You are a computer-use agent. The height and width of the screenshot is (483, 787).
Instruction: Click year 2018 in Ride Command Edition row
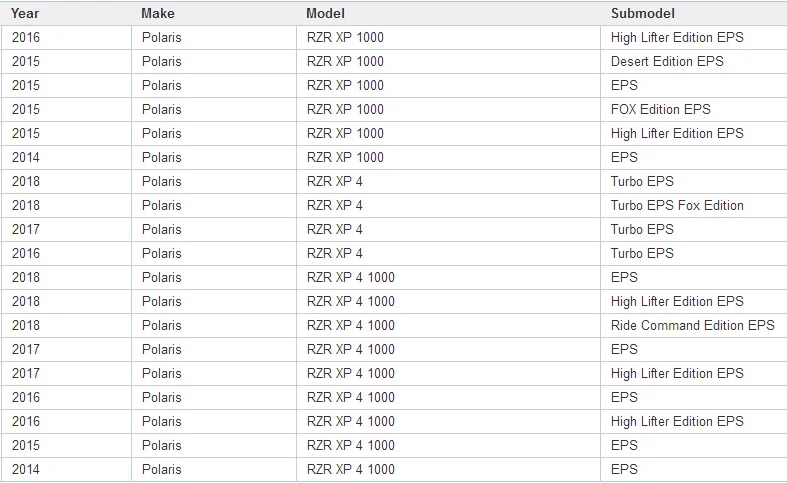tap(26, 325)
